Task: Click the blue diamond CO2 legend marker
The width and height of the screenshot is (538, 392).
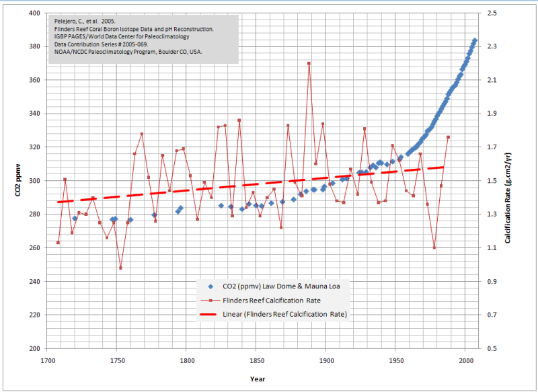Action: point(211,287)
